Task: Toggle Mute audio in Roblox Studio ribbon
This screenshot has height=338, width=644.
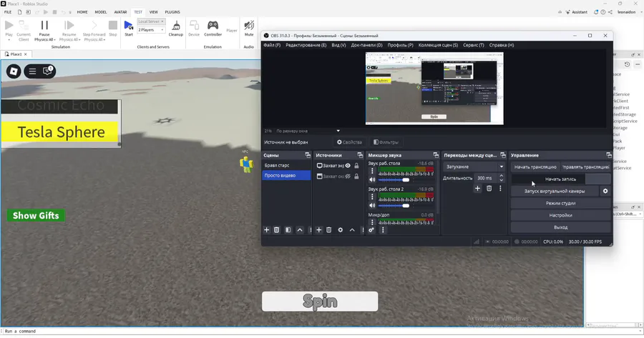Action: [x=249, y=27]
